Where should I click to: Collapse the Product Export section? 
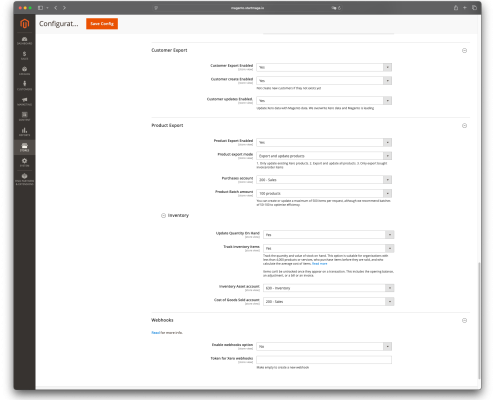tap(464, 126)
